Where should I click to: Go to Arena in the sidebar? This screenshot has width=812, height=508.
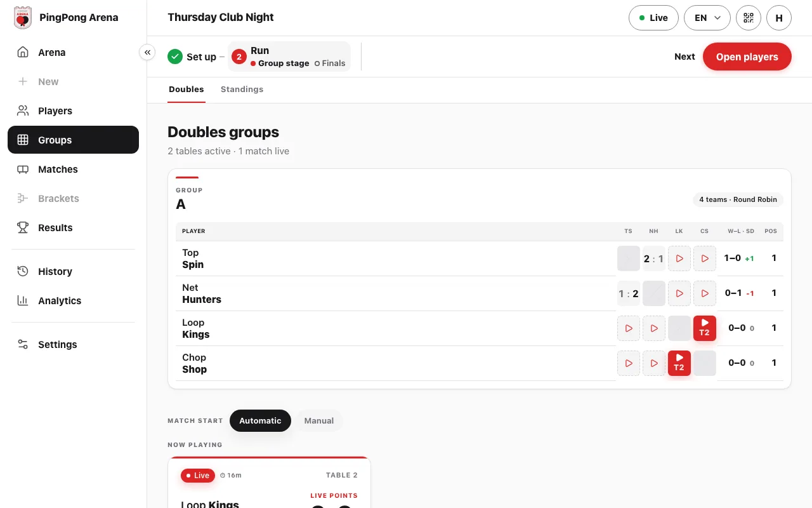point(73,53)
